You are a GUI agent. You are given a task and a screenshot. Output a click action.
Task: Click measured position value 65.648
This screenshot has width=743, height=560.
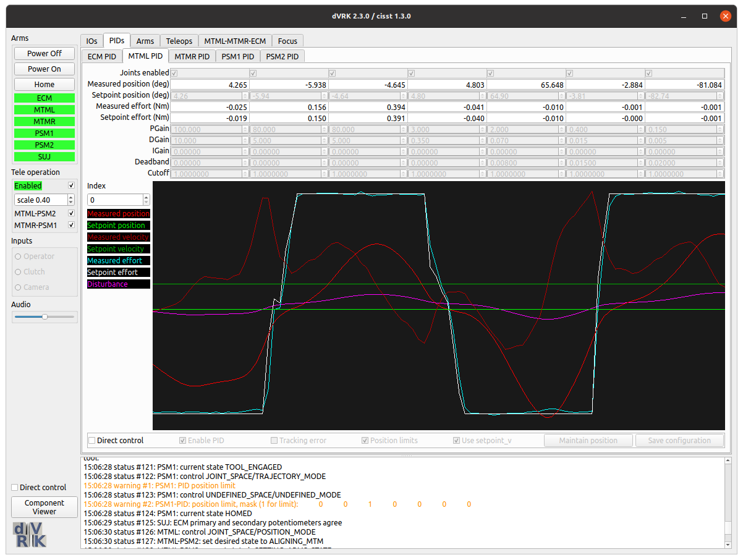pos(526,84)
